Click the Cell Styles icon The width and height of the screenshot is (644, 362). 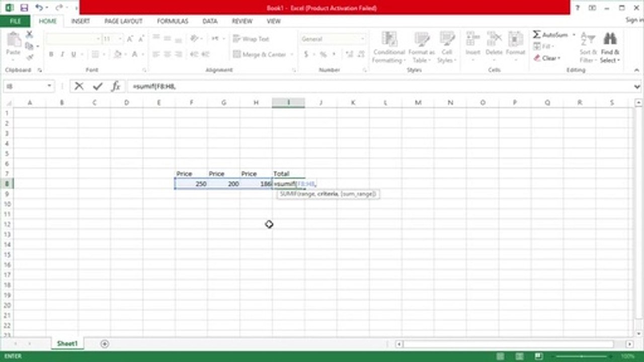(x=447, y=39)
